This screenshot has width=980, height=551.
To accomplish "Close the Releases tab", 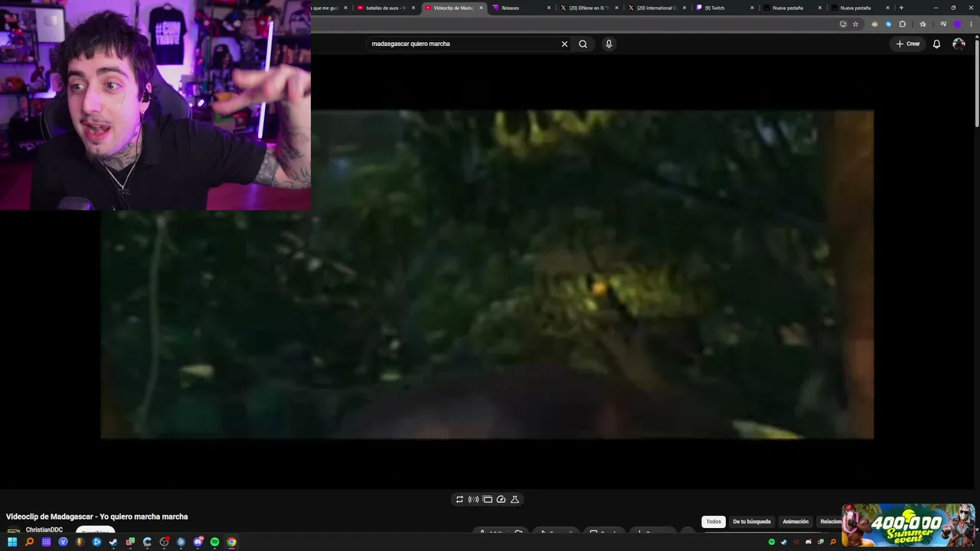I will [549, 8].
